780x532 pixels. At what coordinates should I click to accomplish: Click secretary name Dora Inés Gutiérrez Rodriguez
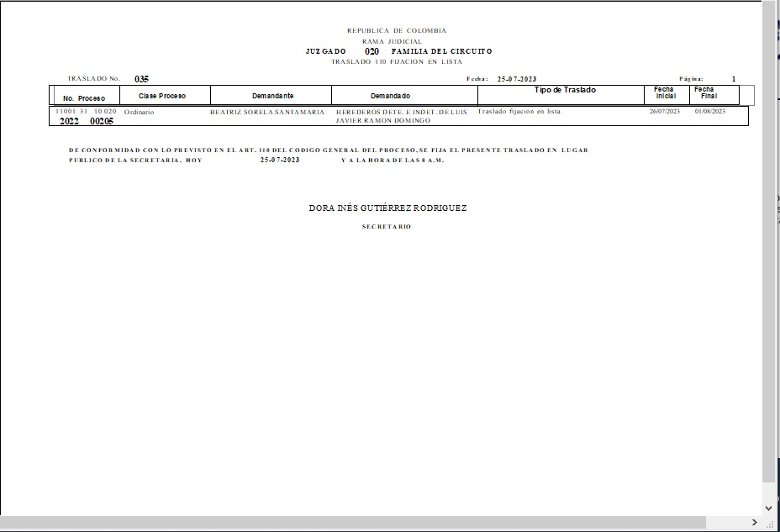pyautogui.click(x=387, y=208)
